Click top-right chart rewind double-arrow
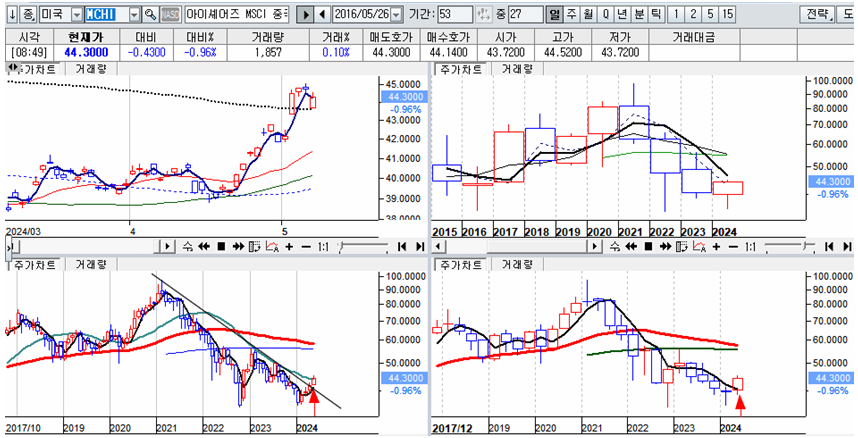This screenshot has height=438, width=858. point(631,246)
